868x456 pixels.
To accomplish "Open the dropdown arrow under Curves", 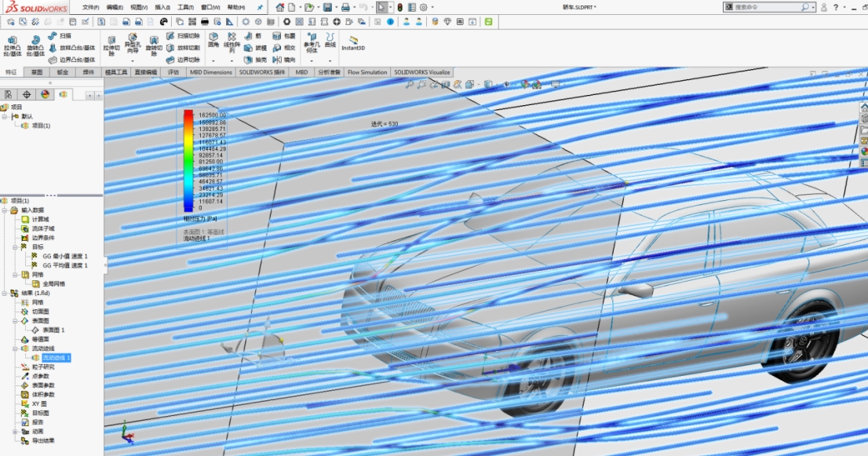I will 330,60.
